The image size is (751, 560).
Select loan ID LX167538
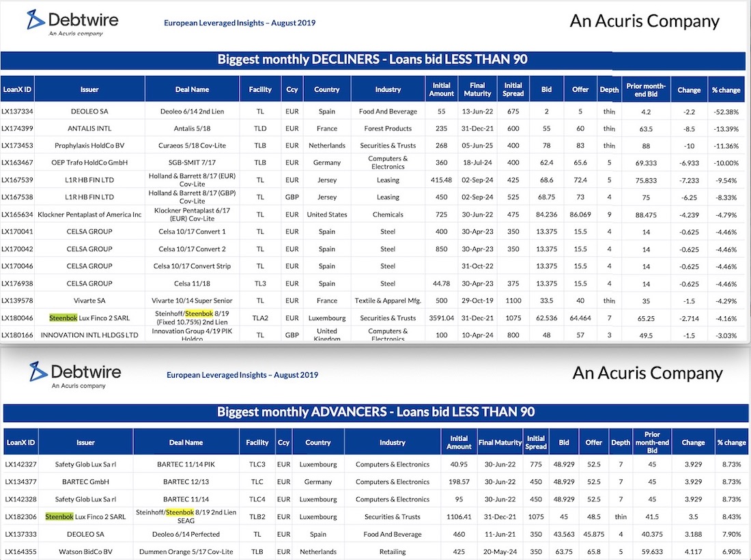point(17,197)
